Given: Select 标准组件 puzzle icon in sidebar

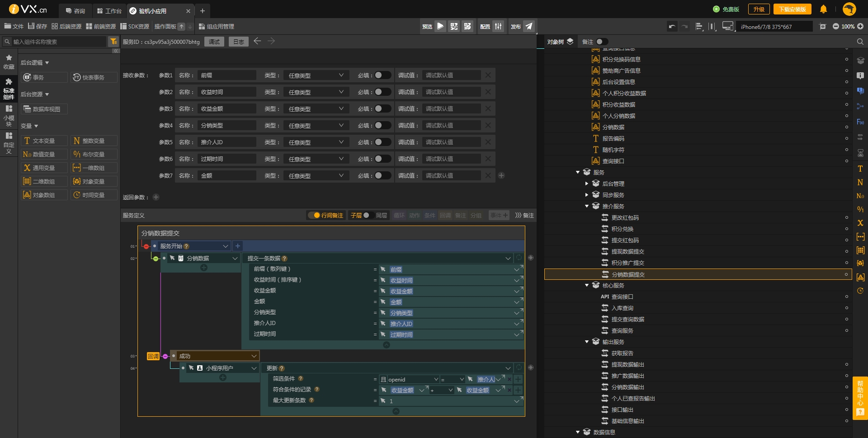Looking at the screenshot, I should tap(9, 89).
